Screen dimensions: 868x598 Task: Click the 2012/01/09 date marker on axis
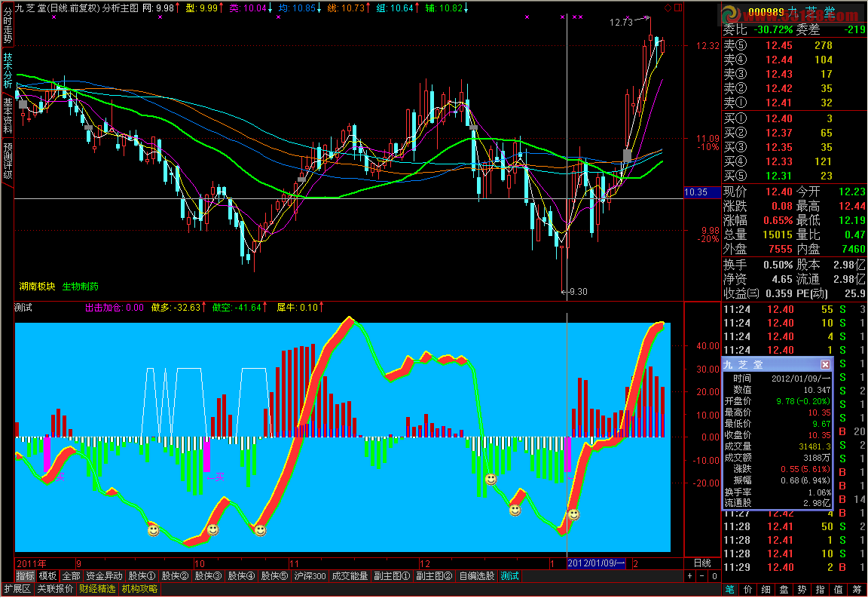(x=596, y=563)
